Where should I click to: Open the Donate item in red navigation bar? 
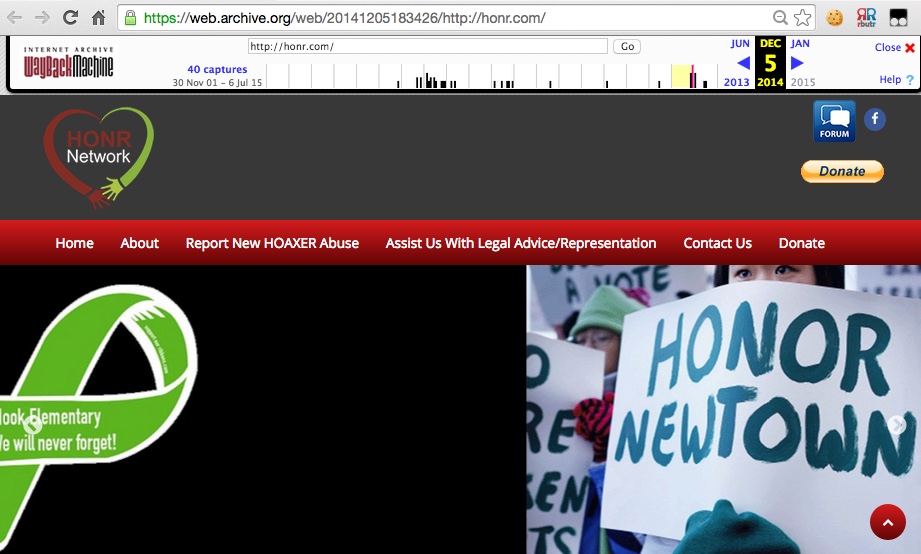click(x=802, y=243)
